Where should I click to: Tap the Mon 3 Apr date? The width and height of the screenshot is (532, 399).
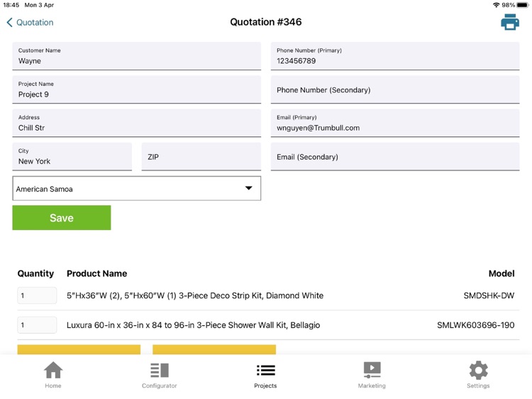[x=39, y=5]
